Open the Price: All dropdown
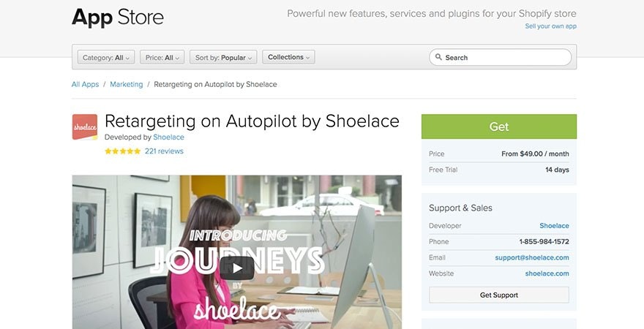Image resolution: width=644 pixels, height=329 pixels. [x=162, y=58]
